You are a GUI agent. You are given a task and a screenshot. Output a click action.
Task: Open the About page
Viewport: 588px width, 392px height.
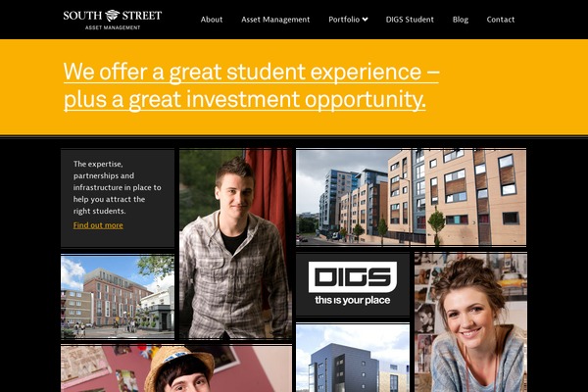coord(212,20)
